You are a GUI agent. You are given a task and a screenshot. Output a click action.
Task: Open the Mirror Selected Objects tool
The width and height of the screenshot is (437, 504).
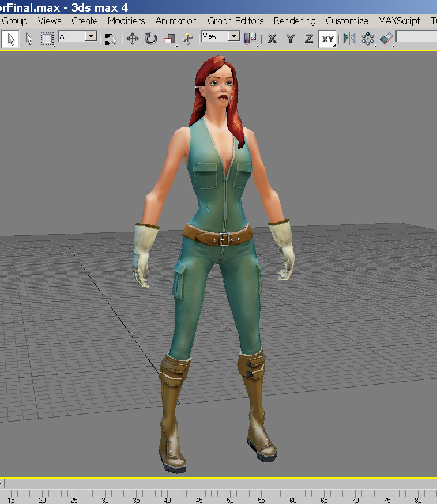coord(349,39)
